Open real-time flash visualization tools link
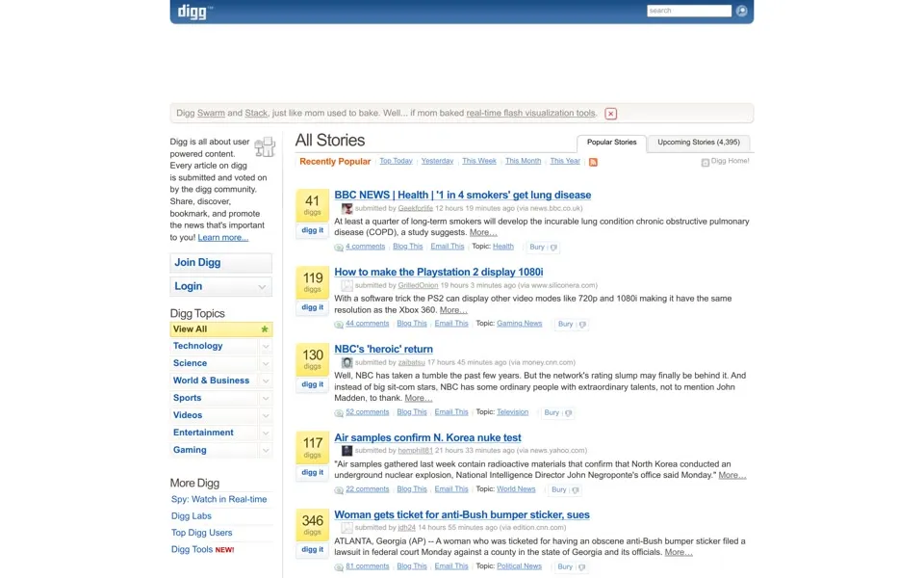This screenshot has height=578, width=924. [x=531, y=114]
